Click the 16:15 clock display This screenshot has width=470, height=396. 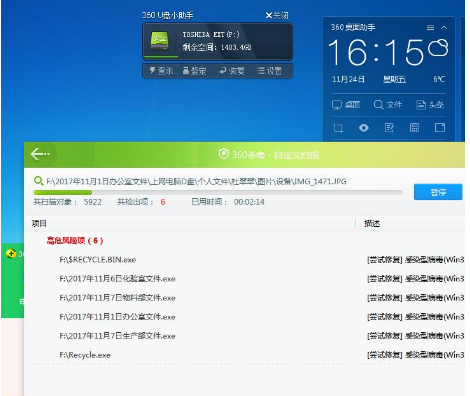[376, 52]
